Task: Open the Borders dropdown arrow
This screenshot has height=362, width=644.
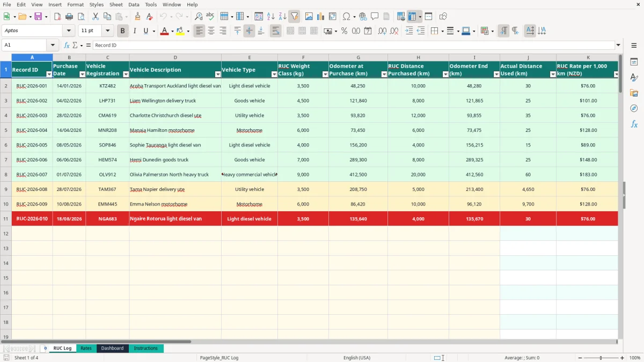Action: pos(442,31)
